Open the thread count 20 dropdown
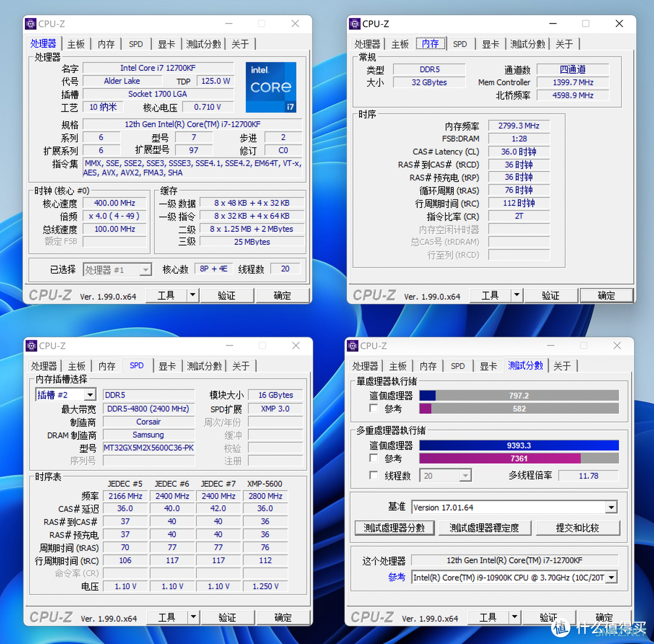Image resolution: width=654 pixels, height=644 pixels. point(466,476)
